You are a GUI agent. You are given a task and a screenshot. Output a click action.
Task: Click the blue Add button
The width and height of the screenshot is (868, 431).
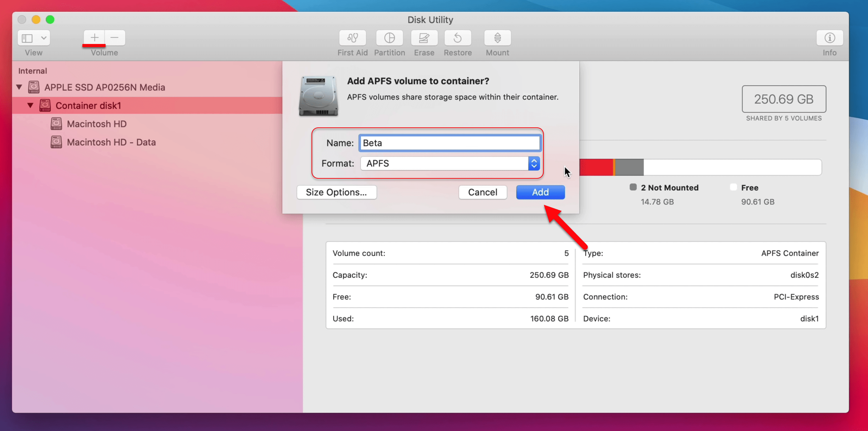[x=540, y=192]
